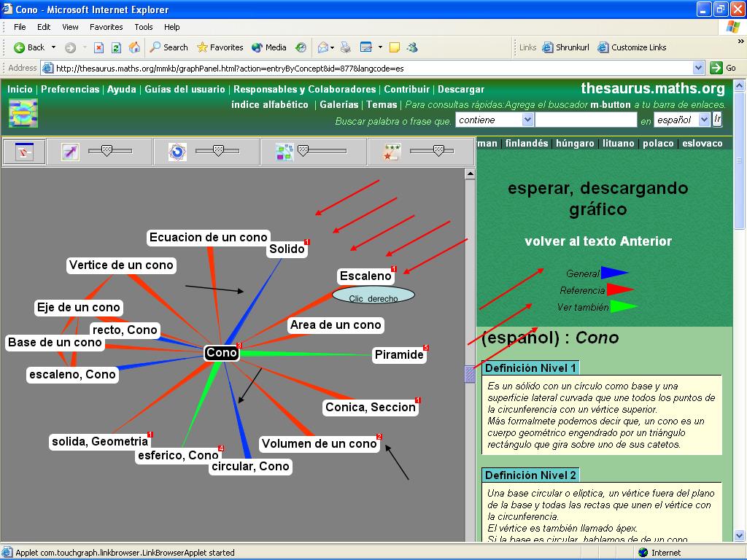Click the Print icon in toolbar

point(346,47)
